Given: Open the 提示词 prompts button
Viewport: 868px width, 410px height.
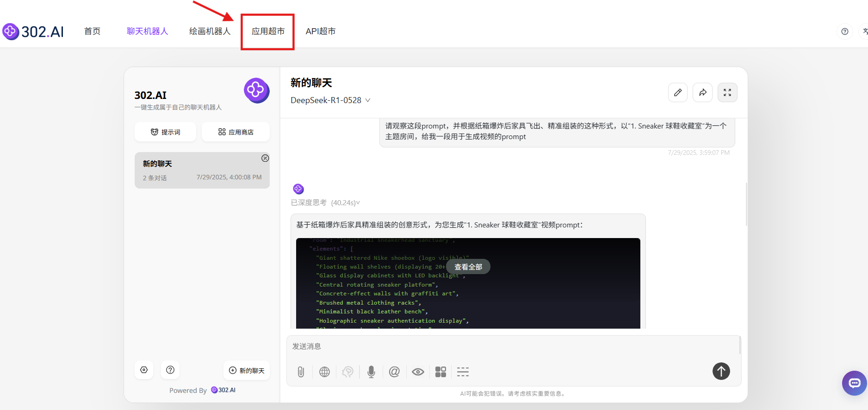Looking at the screenshot, I should (165, 132).
